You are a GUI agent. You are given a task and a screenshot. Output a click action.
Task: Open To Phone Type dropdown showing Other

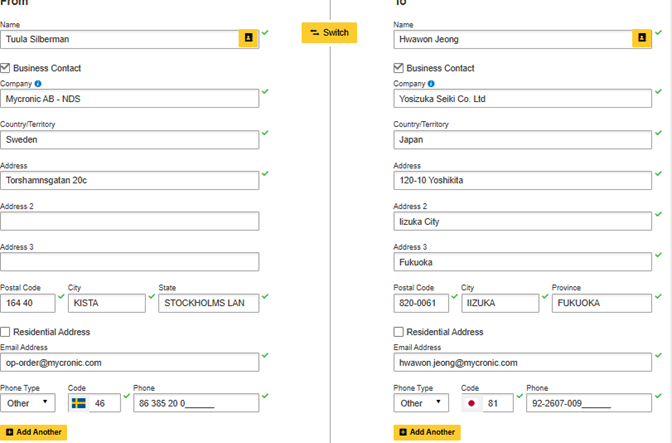[421, 403]
